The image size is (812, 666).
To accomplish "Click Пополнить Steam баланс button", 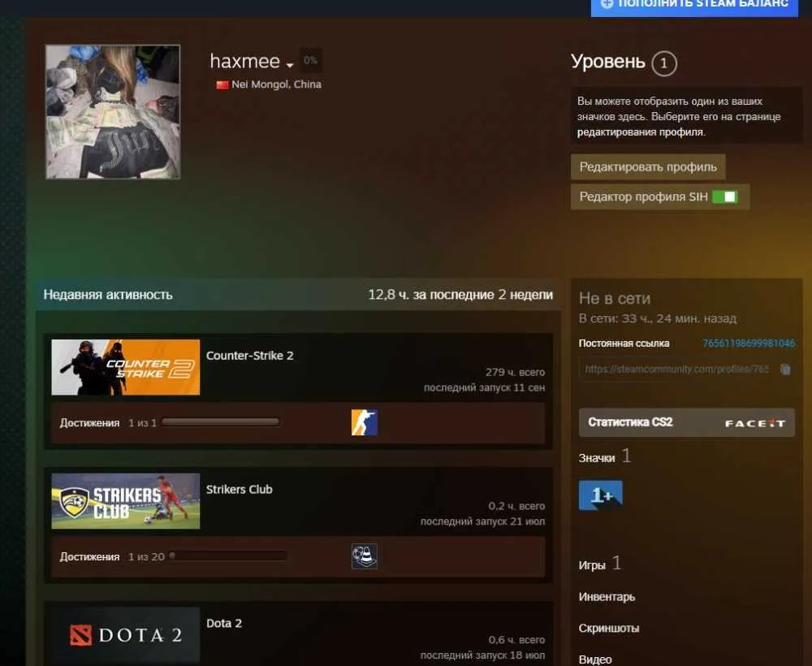I will [694, 6].
